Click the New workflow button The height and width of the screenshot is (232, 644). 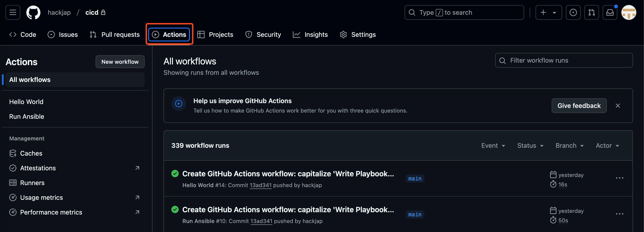[x=120, y=62]
